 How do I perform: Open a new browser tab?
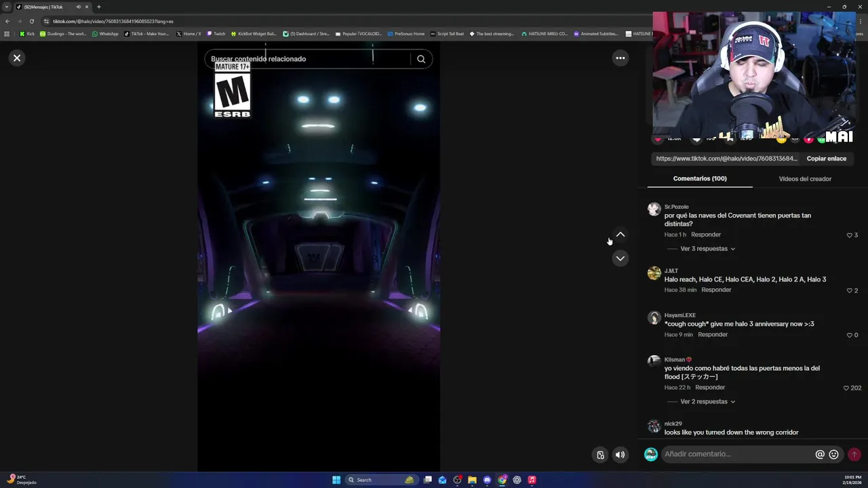point(98,7)
